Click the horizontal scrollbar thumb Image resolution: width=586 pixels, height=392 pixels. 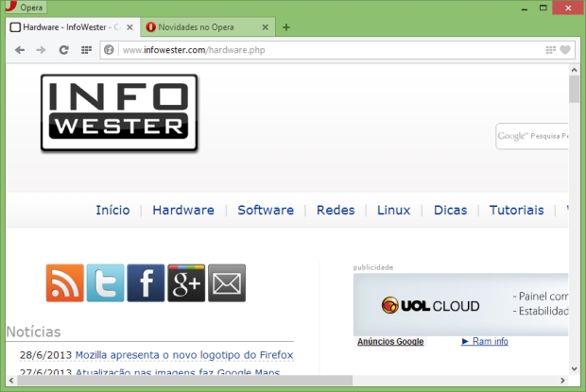(184, 381)
